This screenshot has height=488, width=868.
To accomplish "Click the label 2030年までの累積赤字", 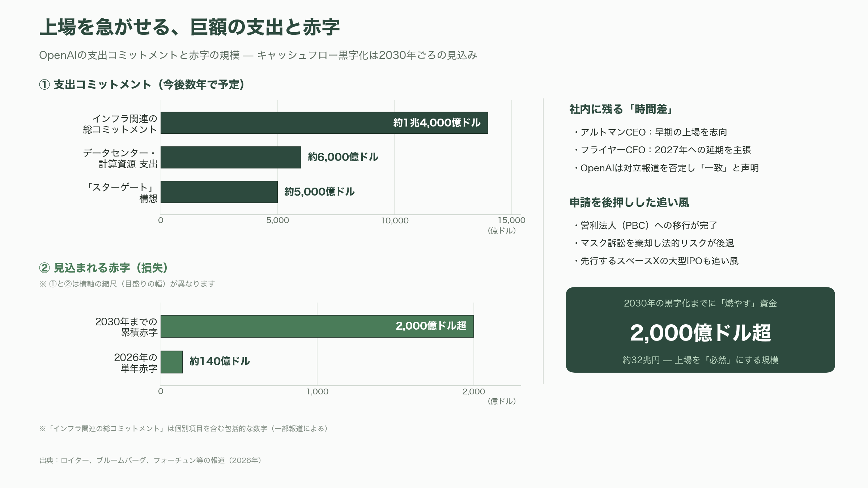I will 126,327.
